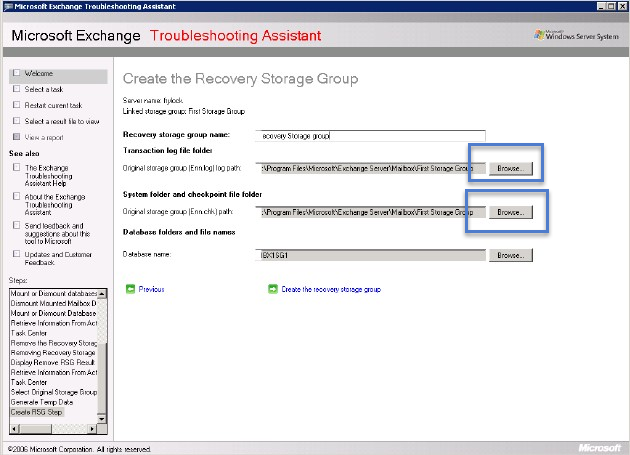
Task: Open the View a report link
Action: pos(44,137)
